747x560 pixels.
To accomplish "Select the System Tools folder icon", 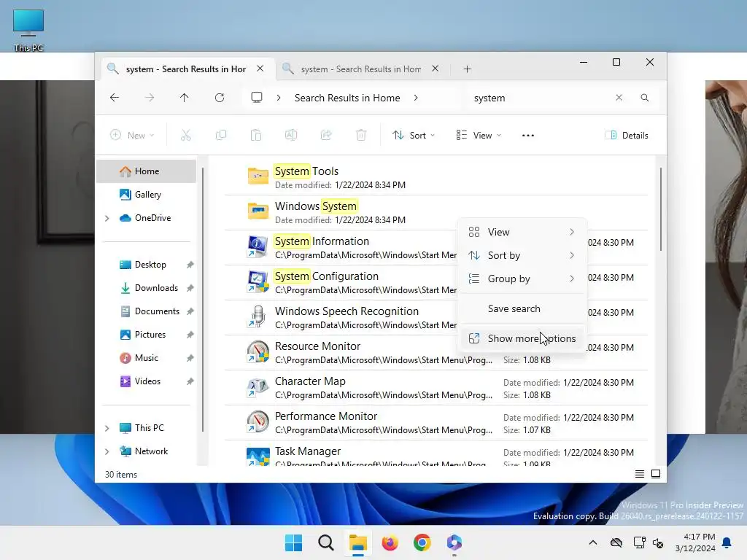I will pyautogui.click(x=258, y=176).
